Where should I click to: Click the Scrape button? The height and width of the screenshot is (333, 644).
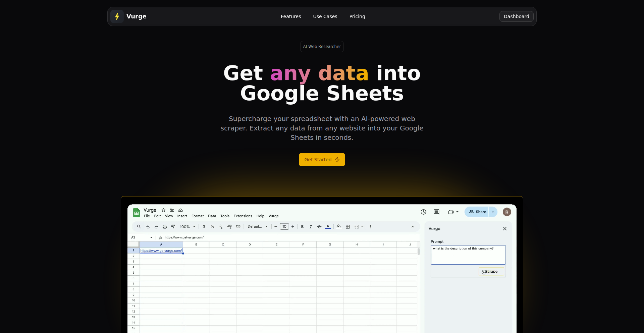pyautogui.click(x=491, y=272)
